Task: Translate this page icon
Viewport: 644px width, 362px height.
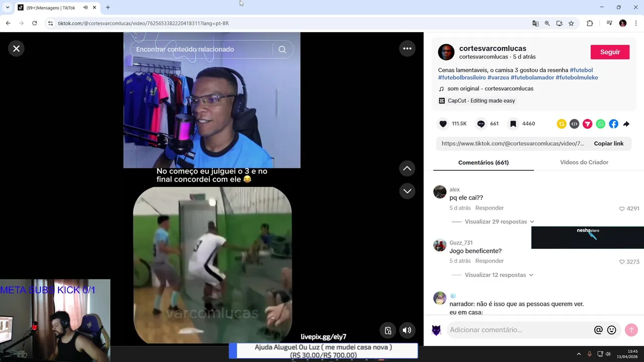Action: tap(535, 23)
